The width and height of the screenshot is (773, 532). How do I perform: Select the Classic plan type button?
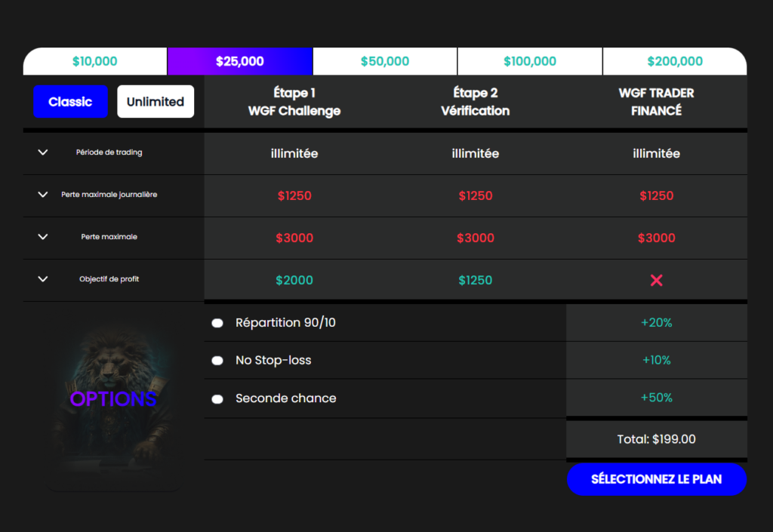[70, 102]
